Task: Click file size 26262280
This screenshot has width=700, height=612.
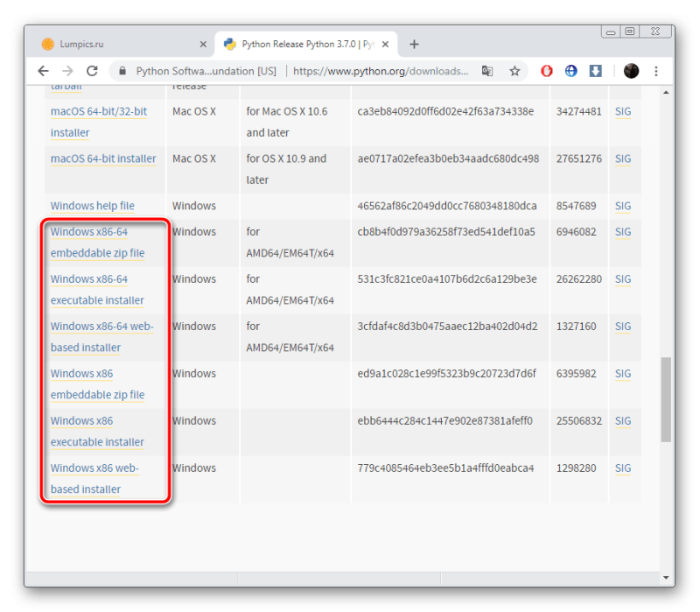Action: pyautogui.click(x=578, y=279)
